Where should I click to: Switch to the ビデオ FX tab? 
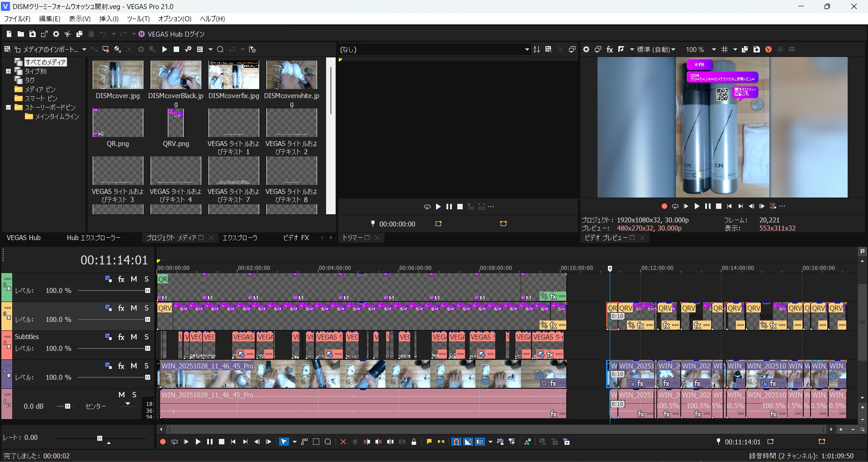[x=296, y=238]
